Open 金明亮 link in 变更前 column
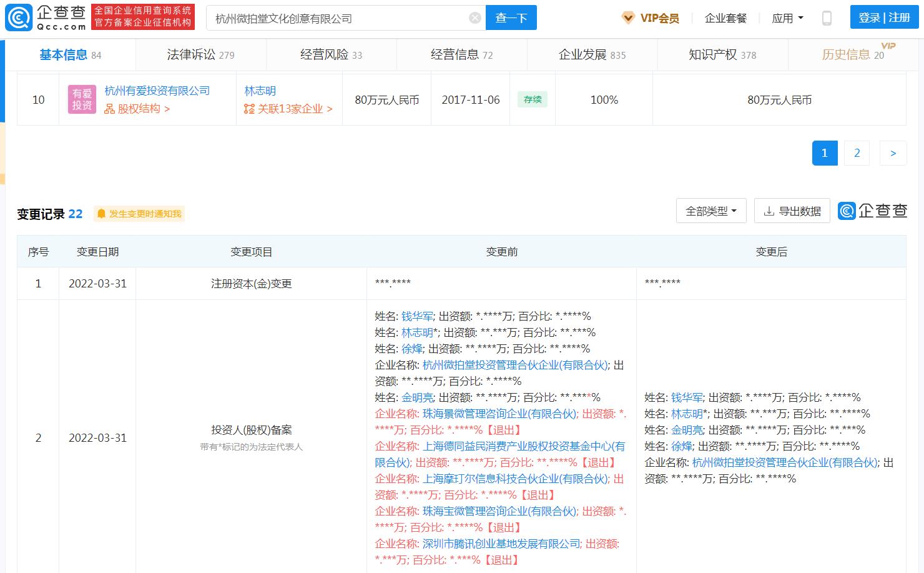The image size is (924, 573). click(x=417, y=397)
